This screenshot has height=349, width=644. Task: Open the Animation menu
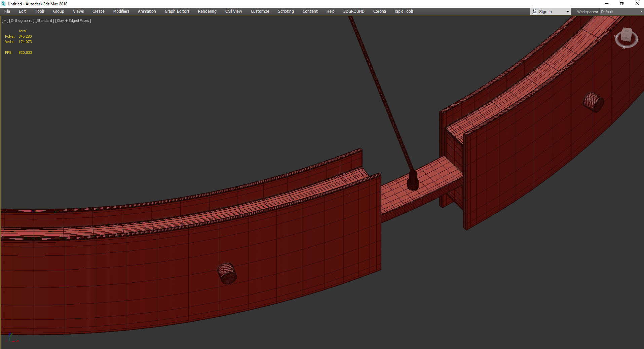147,11
